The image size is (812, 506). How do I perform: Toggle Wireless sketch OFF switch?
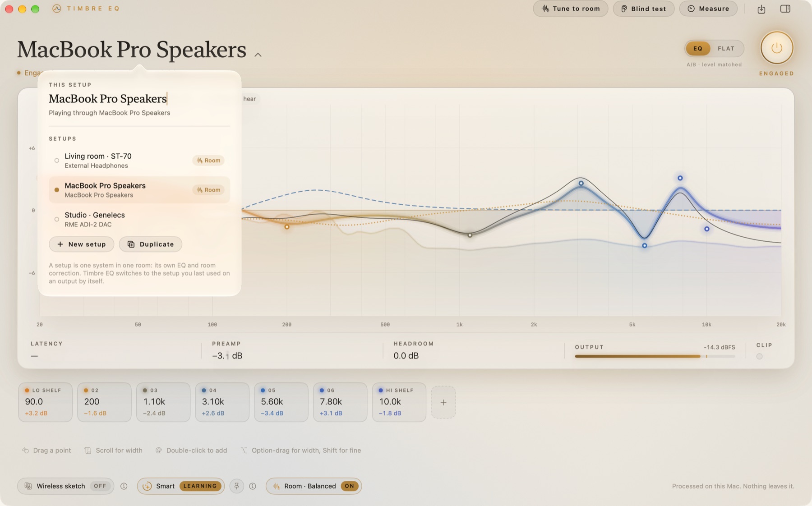click(100, 486)
